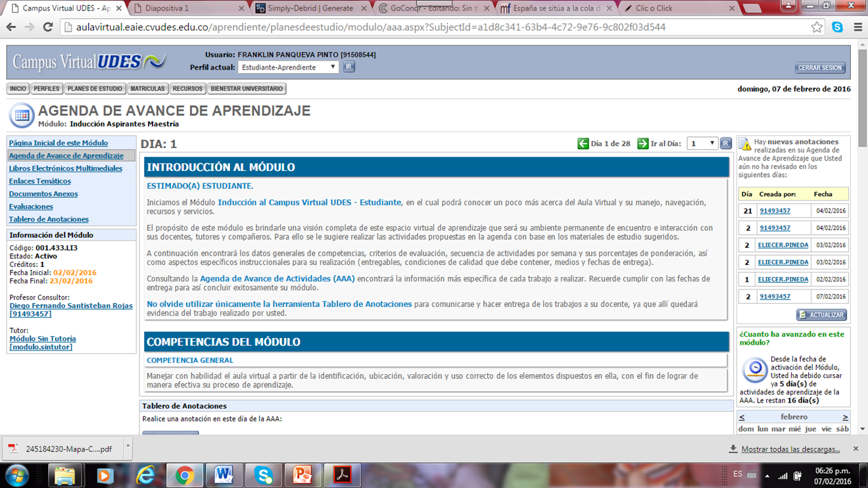Open the PERFILES menu

pos(47,89)
